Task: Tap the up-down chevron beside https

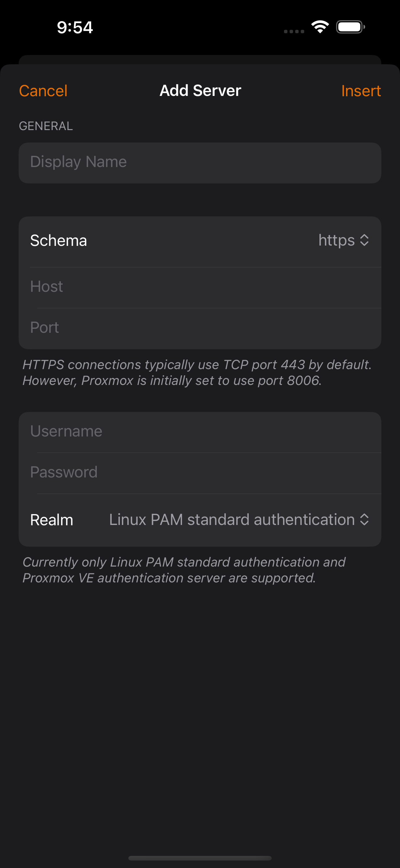Action: tap(364, 240)
